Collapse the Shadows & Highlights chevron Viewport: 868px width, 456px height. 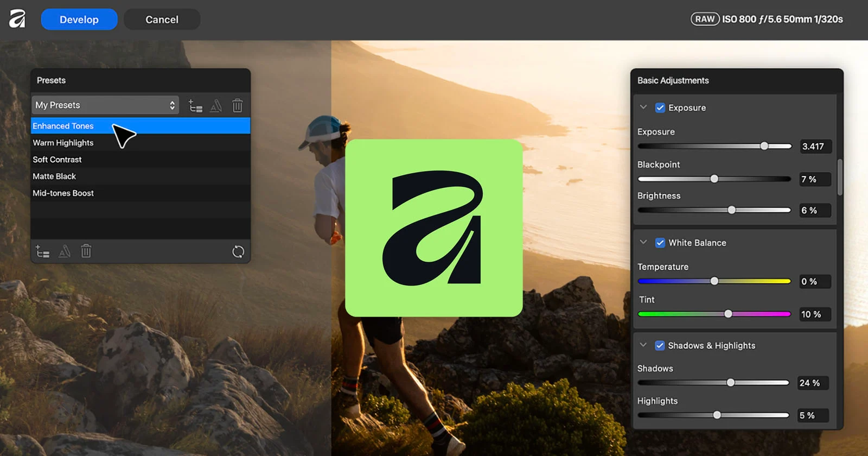click(x=643, y=345)
